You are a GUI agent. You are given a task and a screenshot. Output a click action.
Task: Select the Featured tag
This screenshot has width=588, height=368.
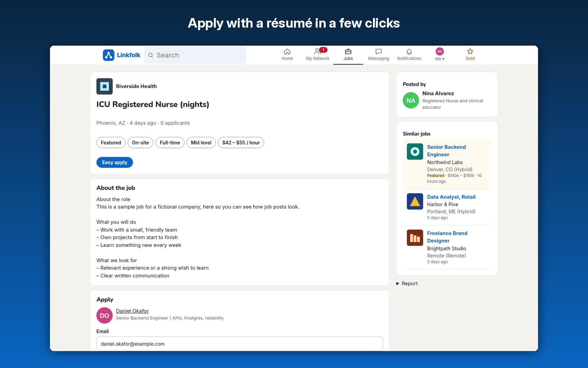point(111,143)
